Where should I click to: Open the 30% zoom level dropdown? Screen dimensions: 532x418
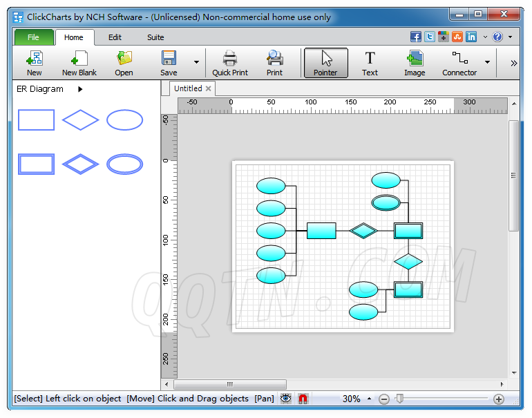[369, 399]
